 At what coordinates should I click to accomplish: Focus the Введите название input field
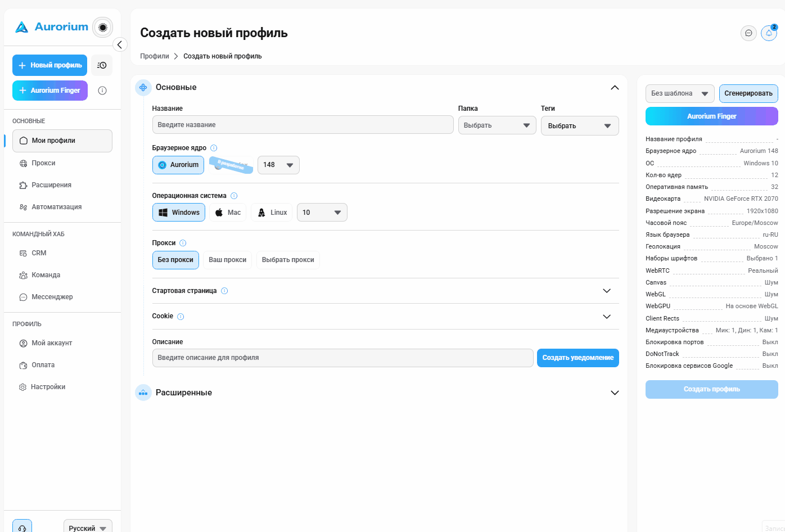click(x=303, y=125)
